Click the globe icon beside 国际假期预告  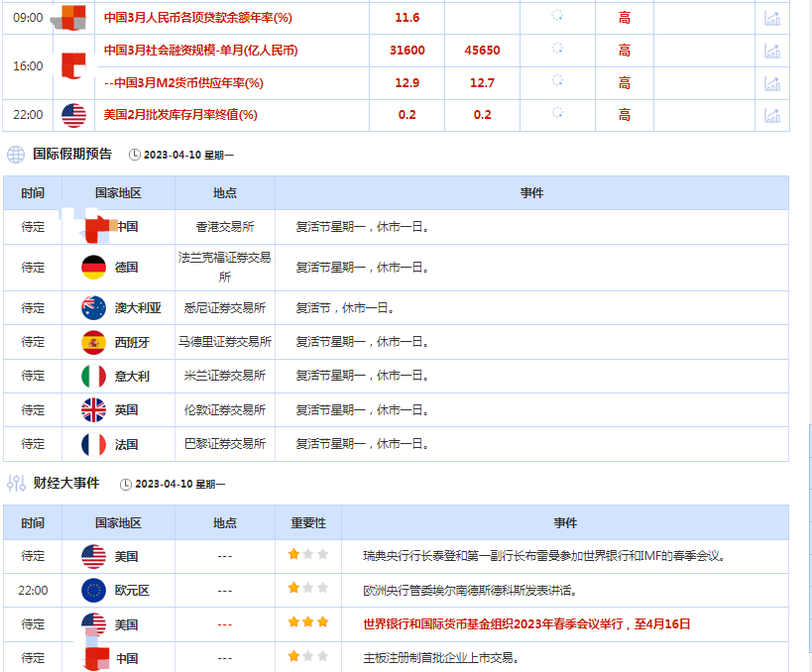[16, 155]
